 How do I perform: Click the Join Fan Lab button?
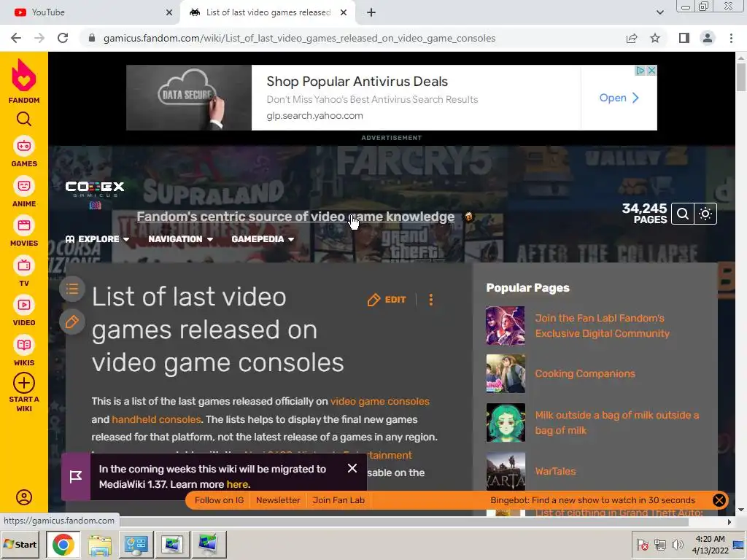click(338, 500)
